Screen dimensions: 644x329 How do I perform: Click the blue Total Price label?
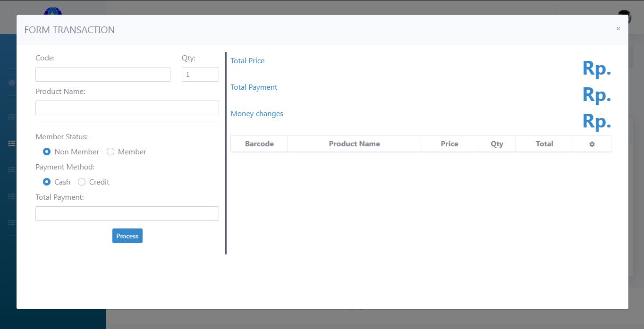(x=247, y=61)
